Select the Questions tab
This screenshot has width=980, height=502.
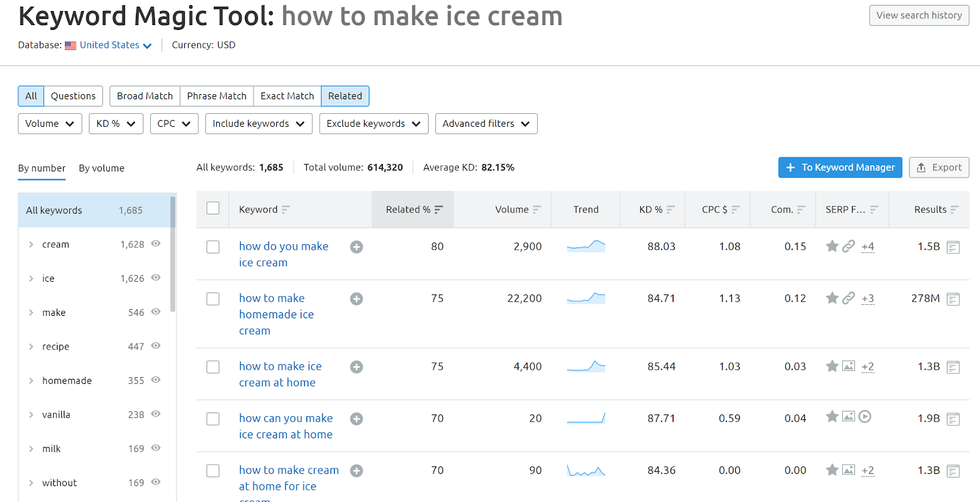tap(73, 96)
